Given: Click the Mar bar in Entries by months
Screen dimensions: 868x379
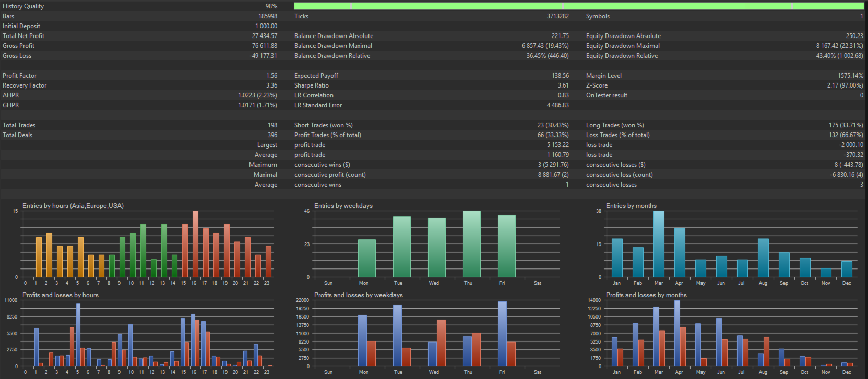Looking at the screenshot, I should point(659,244).
